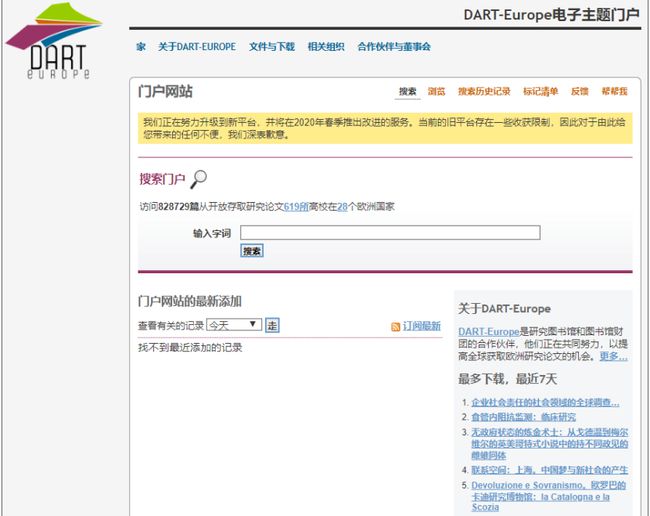
Task: Open the 反馈 tab
Action: tap(580, 91)
